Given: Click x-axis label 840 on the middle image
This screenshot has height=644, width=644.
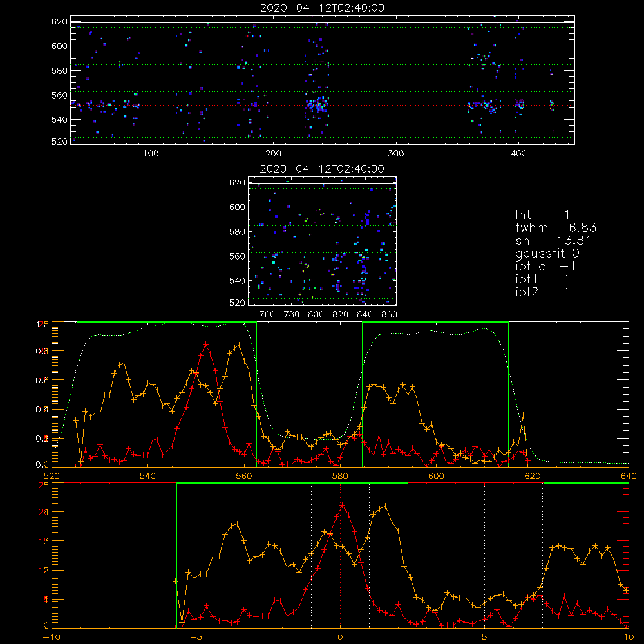Looking at the screenshot, I should point(365,315).
